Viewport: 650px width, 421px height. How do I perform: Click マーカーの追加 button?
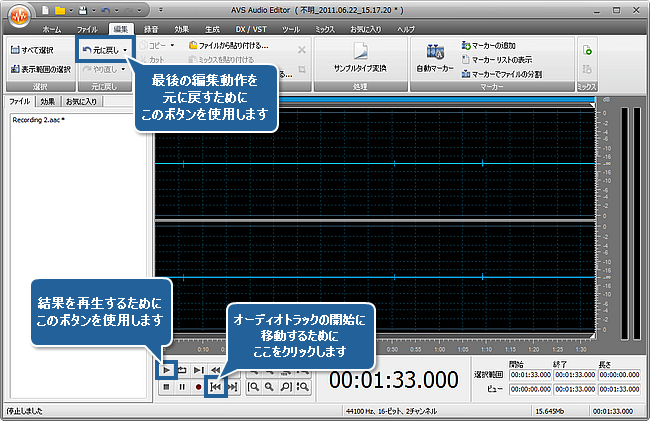(489, 45)
